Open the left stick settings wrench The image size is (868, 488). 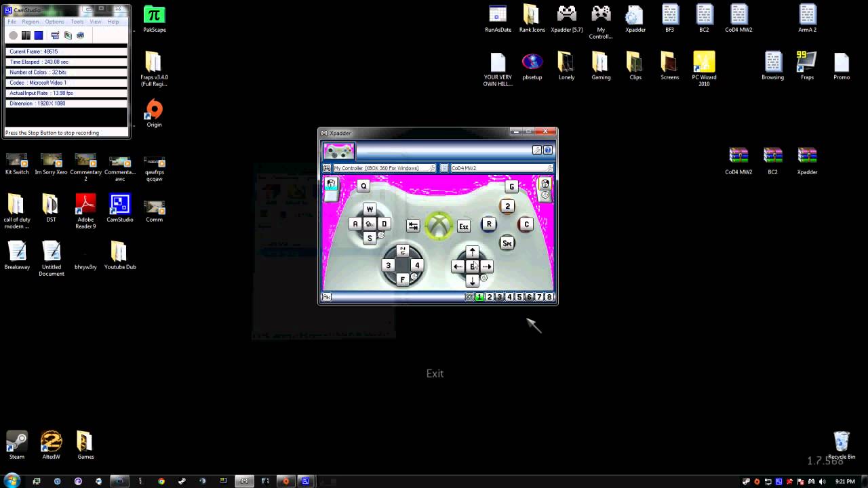pos(382,235)
